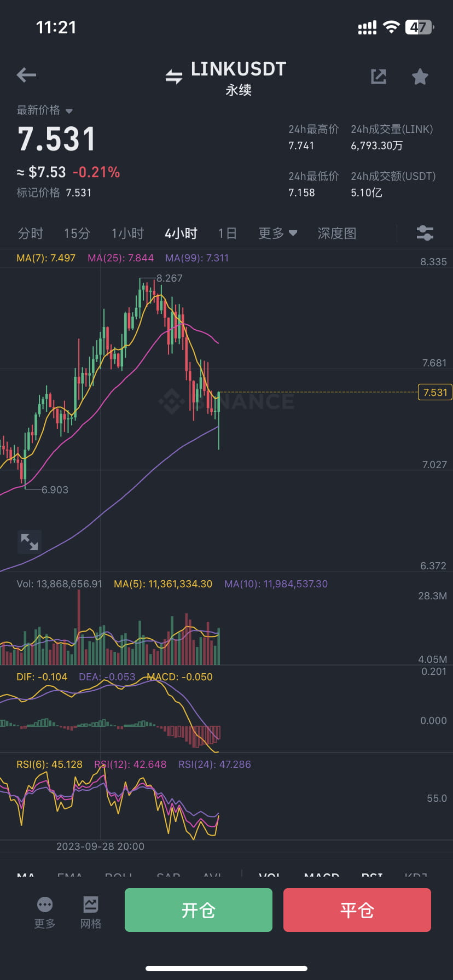
Task: Open chart settings sliders icon
Action: (x=425, y=233)
